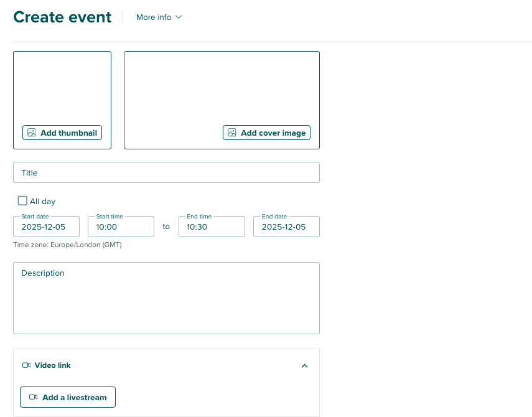Enable the All day checkbox
The width and height of the screenshot is (532, 417).
(22, 201)
